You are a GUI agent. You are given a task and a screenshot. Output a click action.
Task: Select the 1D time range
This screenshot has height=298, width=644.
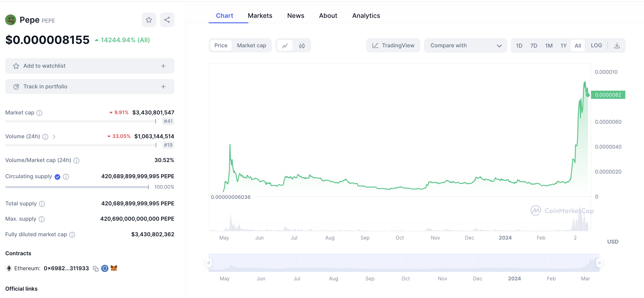(519, 46)
